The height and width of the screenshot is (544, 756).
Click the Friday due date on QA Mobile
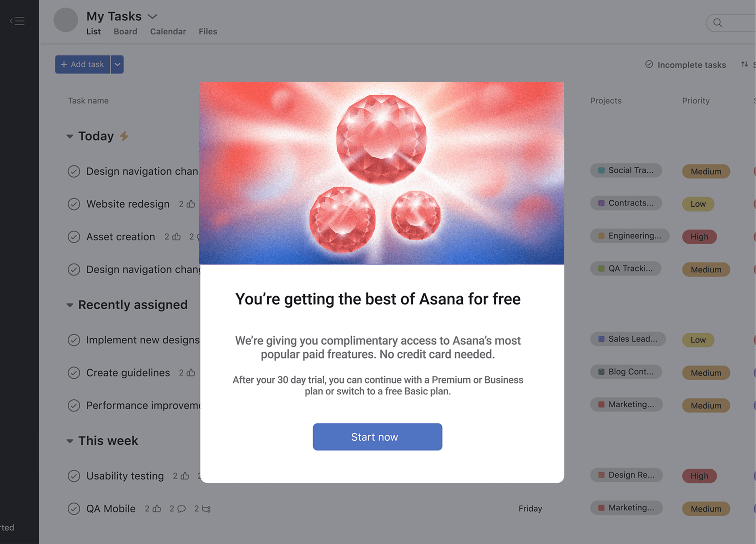[x=530, y=509]
